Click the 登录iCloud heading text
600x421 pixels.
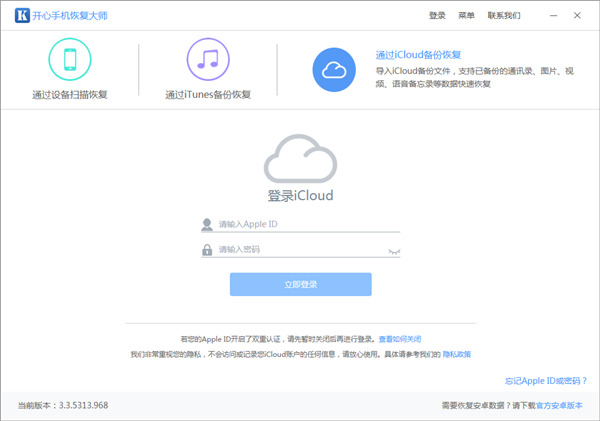coord(300,196)
